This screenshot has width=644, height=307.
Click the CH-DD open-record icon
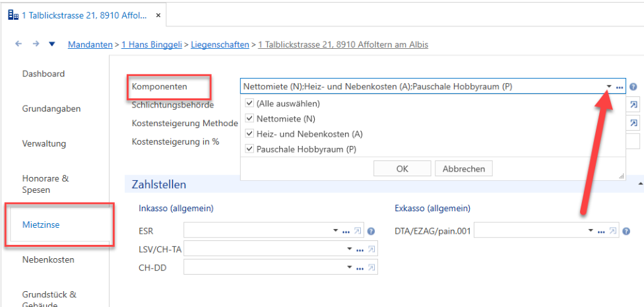[x=371, y=267]
